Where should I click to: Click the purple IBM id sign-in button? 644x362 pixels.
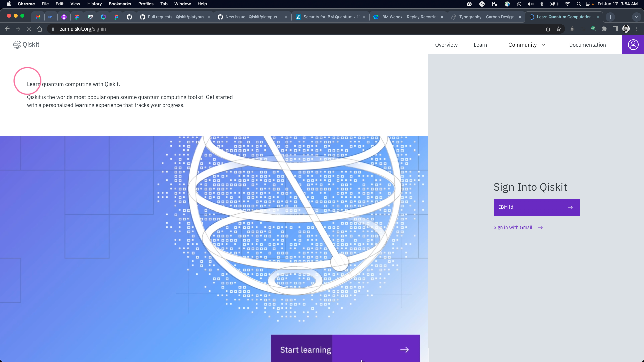536,207
